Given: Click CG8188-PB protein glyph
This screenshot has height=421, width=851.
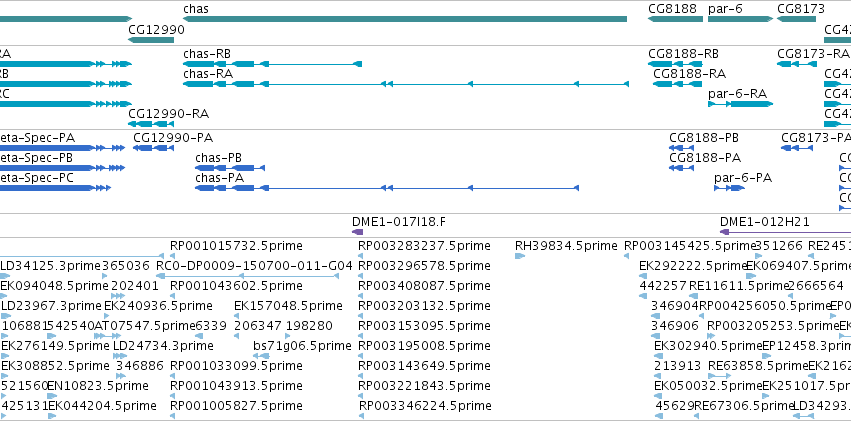Looking at the screenshot, I should [681, 148].
